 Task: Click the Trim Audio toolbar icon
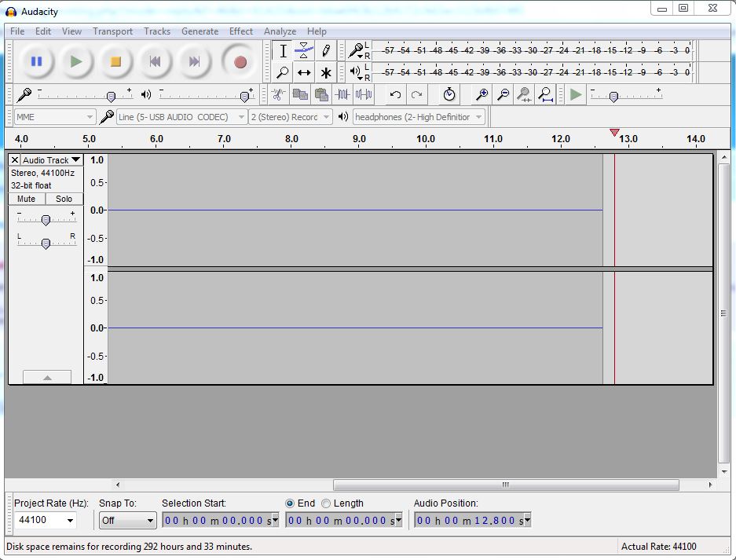pyautogui.click(x=343, y=94)
